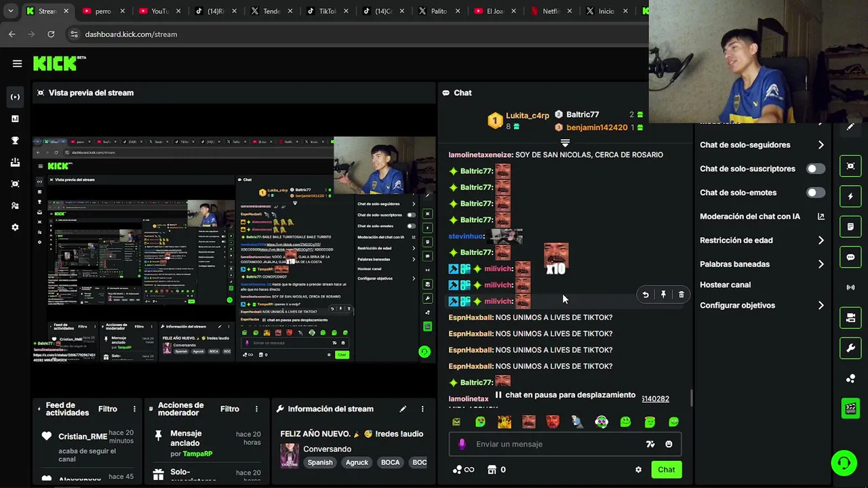868x488 pixels.
Task: Click the Agruck stream tag
Action: 357,462
